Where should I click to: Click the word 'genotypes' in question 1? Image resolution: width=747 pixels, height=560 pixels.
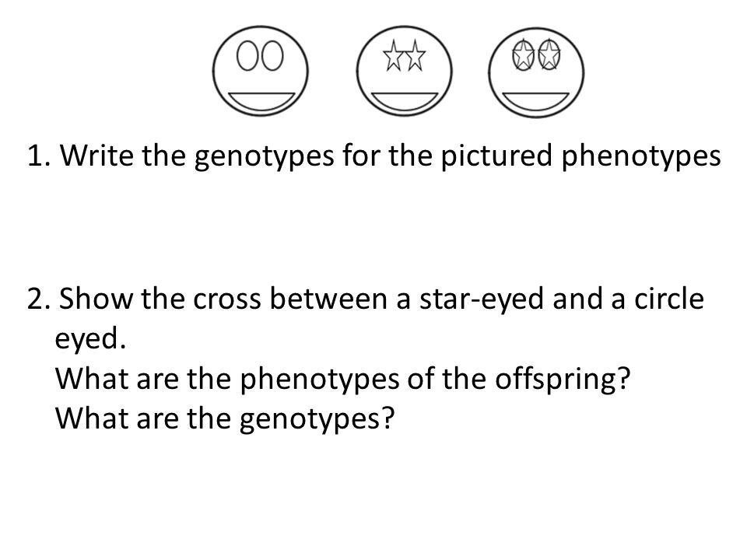(265, 156)
